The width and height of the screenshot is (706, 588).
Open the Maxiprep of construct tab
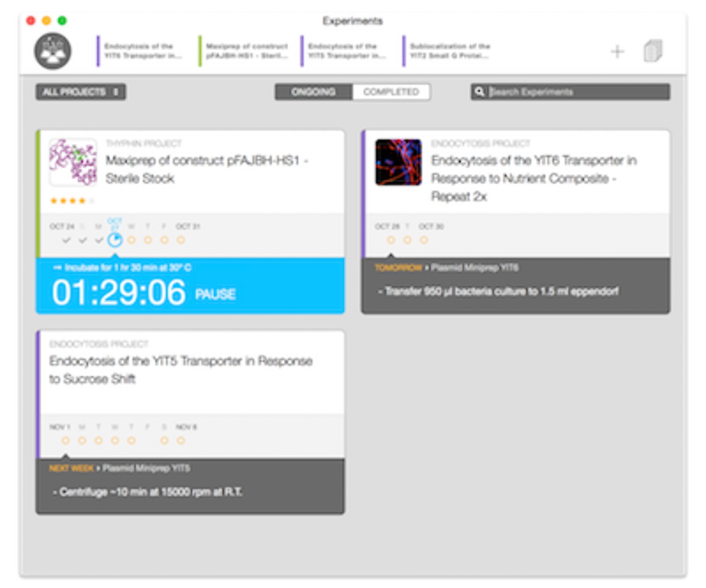pyautogui.click(x=246, y=51)
